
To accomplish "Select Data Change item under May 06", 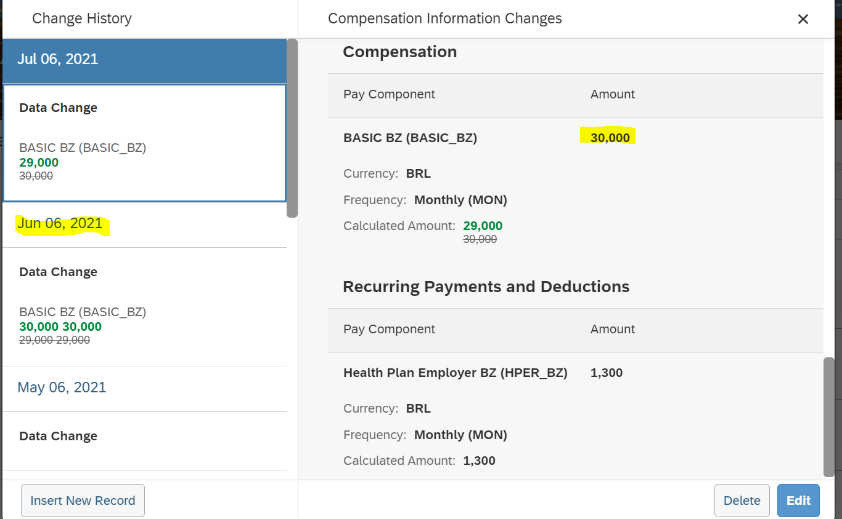I will point(144,442).
